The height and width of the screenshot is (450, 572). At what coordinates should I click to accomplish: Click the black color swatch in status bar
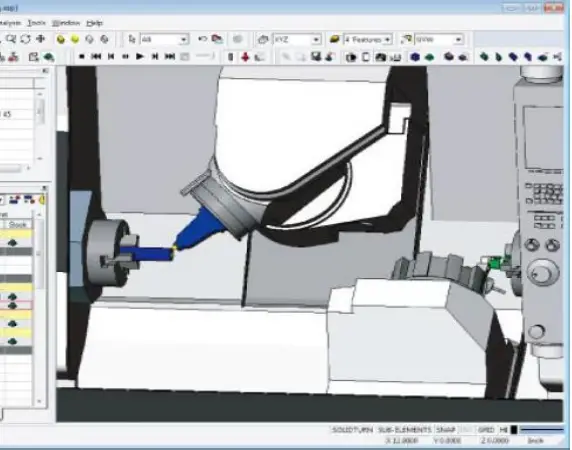tap(514, 430)
